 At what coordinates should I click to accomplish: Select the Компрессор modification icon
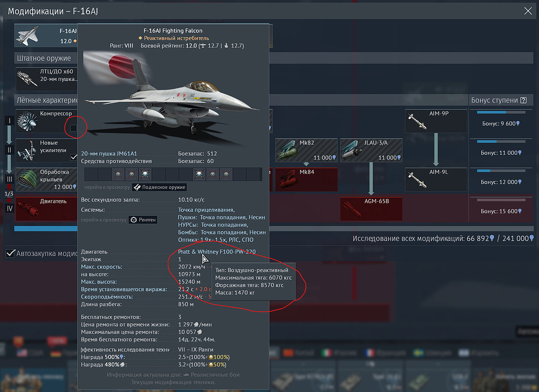[x=27, y=122]
